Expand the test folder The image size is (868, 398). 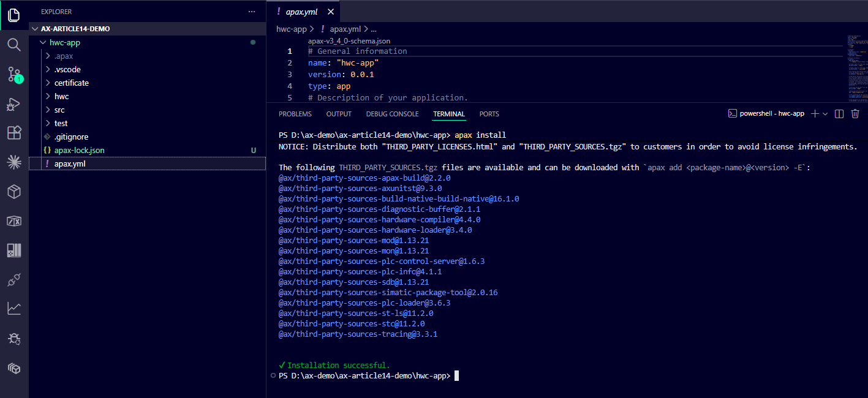point(48,124)
